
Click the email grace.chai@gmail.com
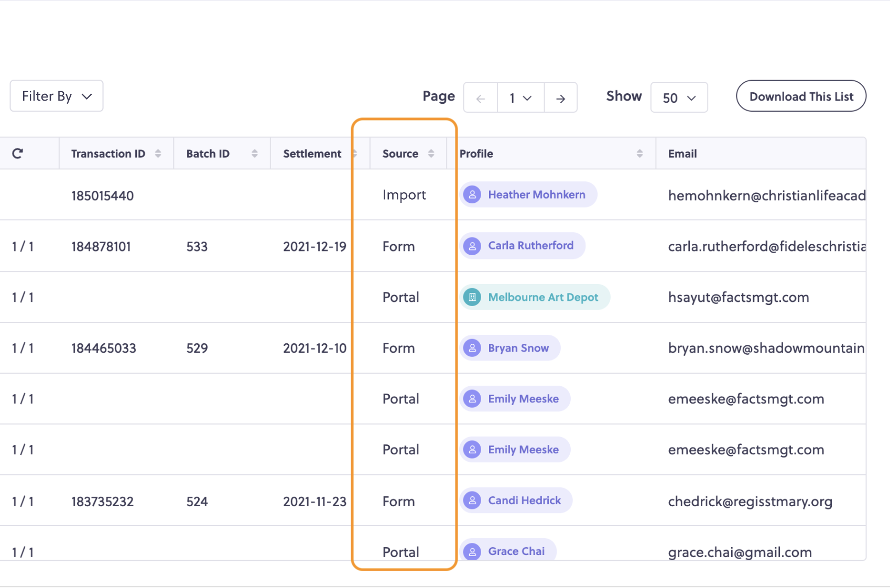[740, 552]
